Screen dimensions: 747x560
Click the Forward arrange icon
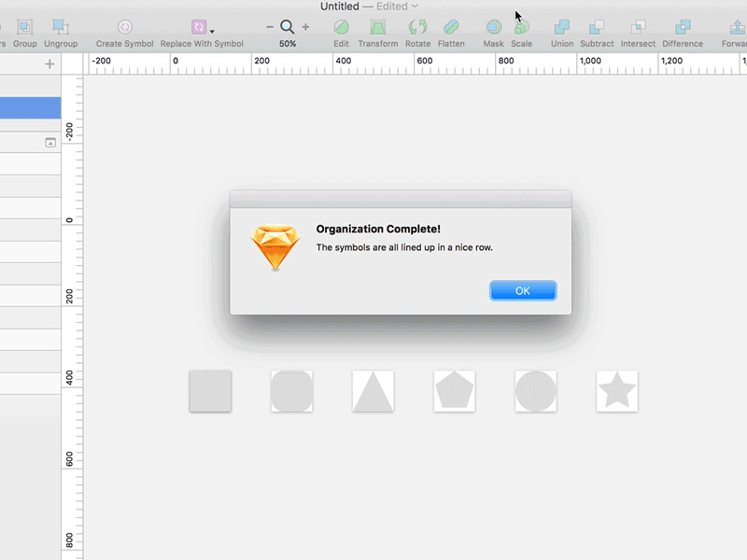coord(738,27)
